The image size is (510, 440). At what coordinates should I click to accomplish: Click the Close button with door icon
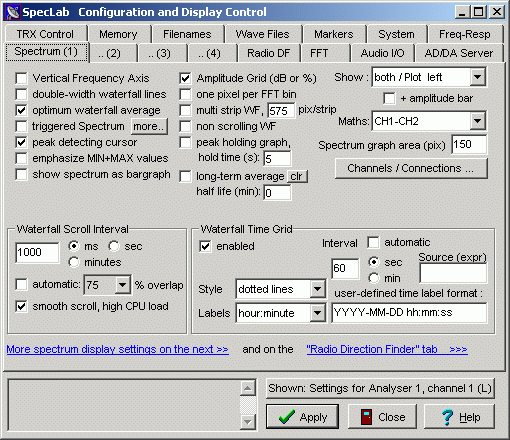point(382,417)
